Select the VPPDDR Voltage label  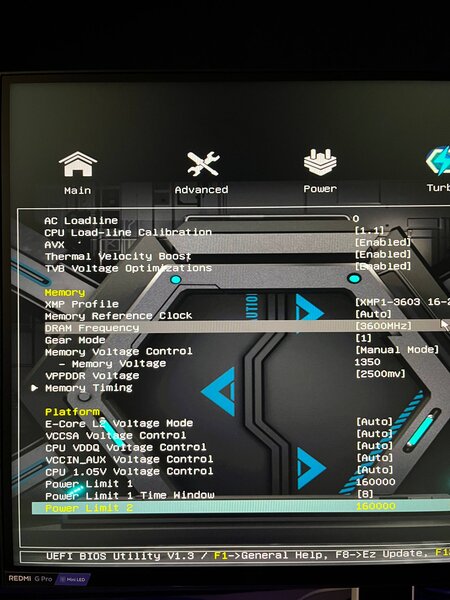click(92, 376)
